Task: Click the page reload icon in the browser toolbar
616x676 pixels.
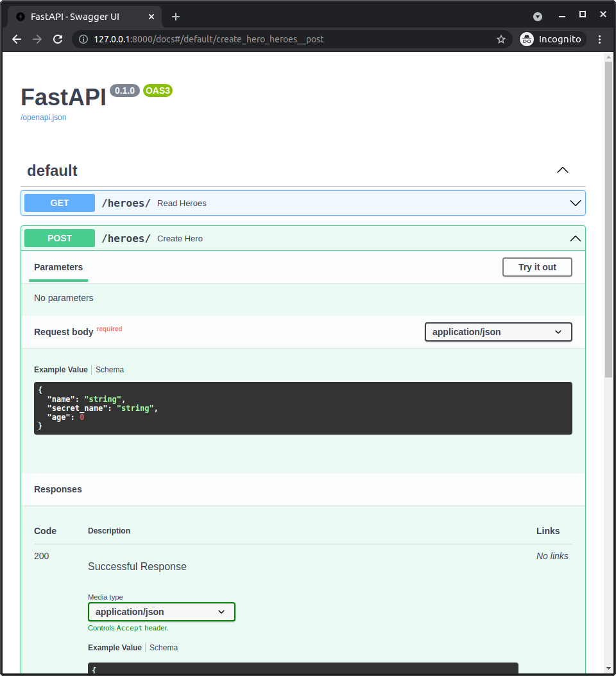Action: click(x=58, y=39)
